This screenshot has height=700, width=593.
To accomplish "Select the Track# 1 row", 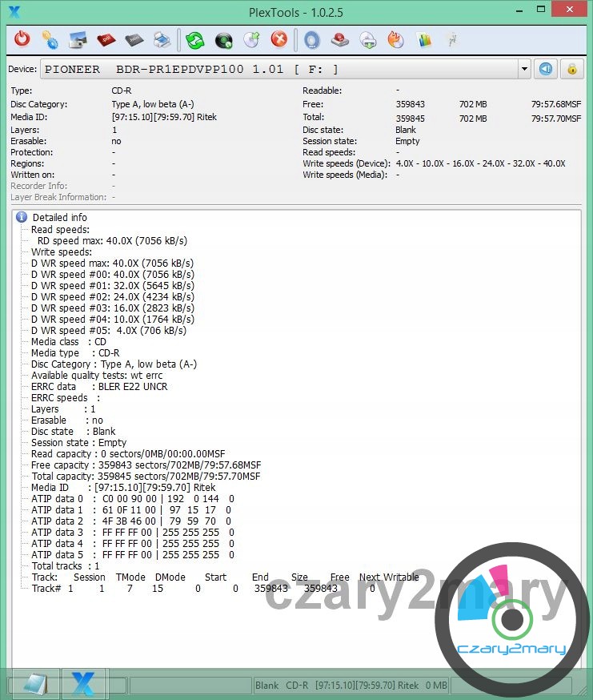I will pos(200,588).
